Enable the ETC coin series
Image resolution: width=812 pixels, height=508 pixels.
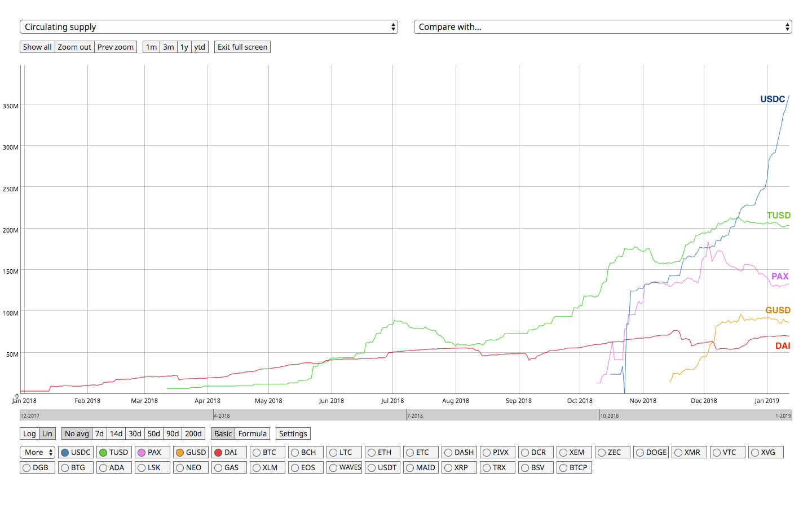coord(421,453)
